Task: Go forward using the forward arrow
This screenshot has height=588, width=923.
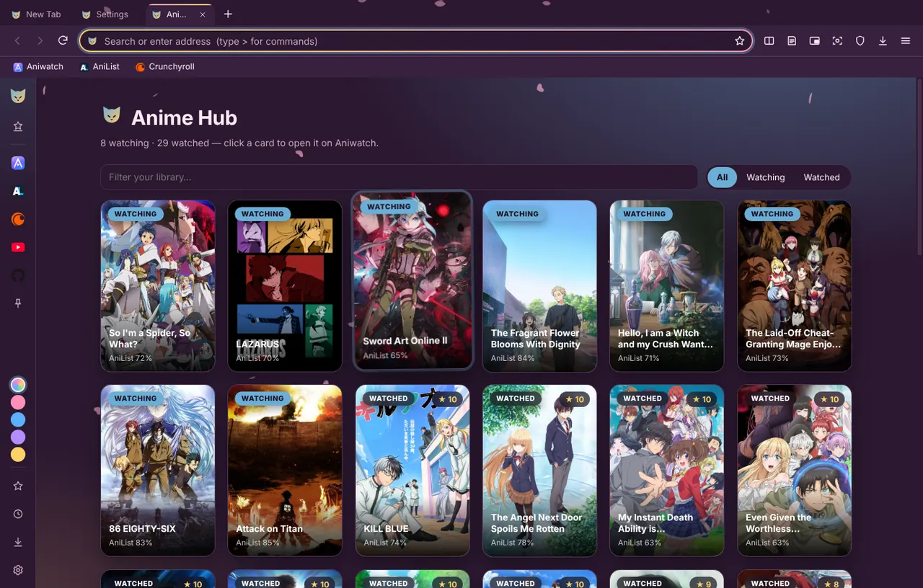Action: click(40, 41)
